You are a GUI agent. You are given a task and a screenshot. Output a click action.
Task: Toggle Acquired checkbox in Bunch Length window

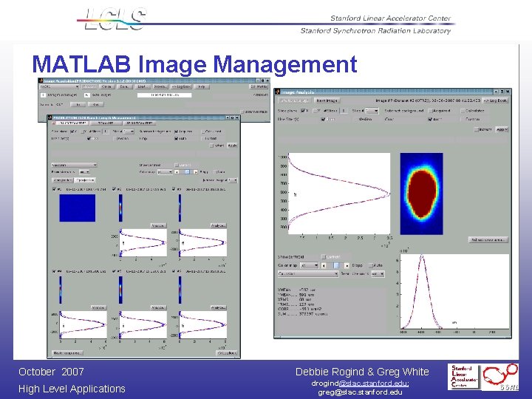[176, 132]
